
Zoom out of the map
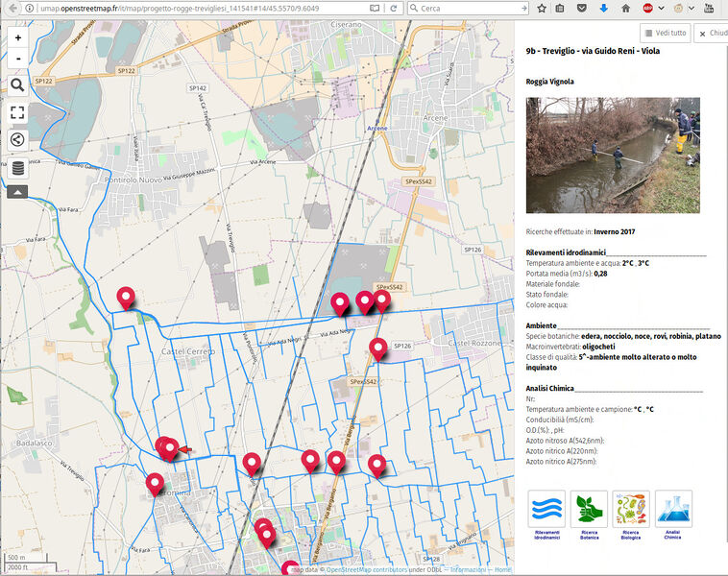point(18,59)
